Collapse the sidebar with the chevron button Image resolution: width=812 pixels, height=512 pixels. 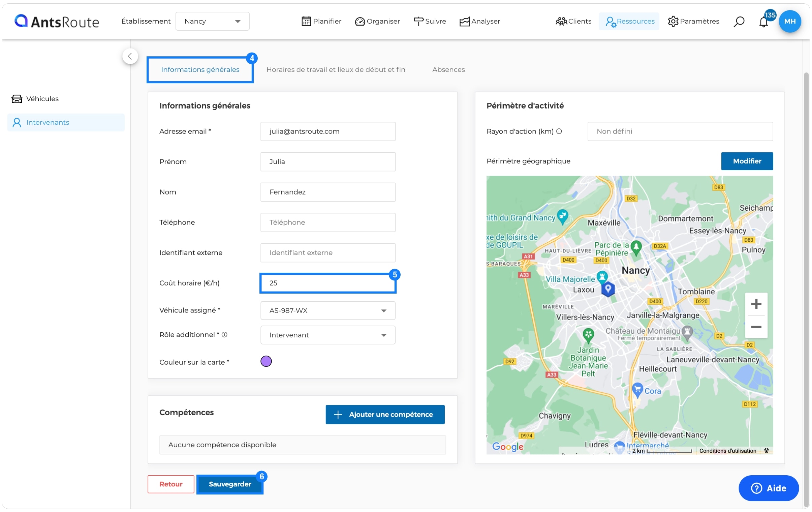130,56
